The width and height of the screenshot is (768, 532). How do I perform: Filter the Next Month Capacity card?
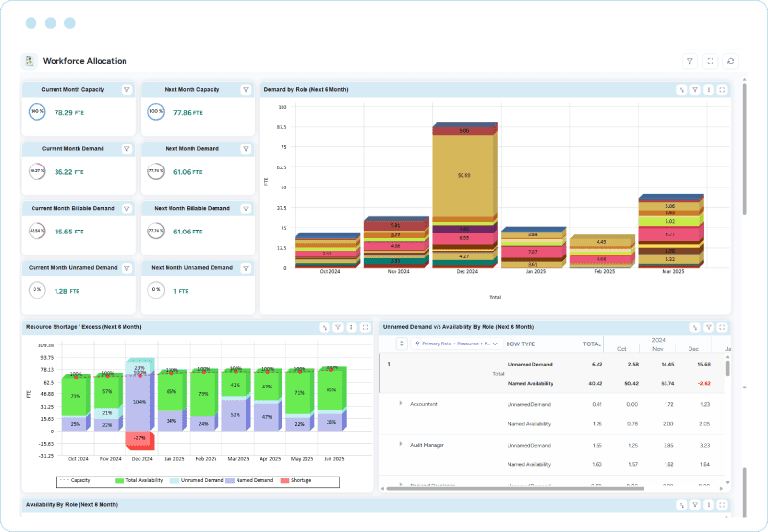[x=246, y=90]
